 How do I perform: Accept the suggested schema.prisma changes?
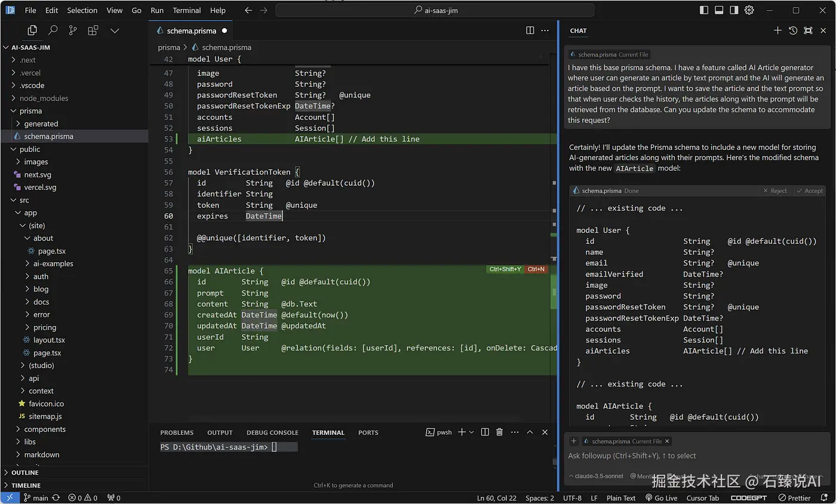[x=810, y=191]
